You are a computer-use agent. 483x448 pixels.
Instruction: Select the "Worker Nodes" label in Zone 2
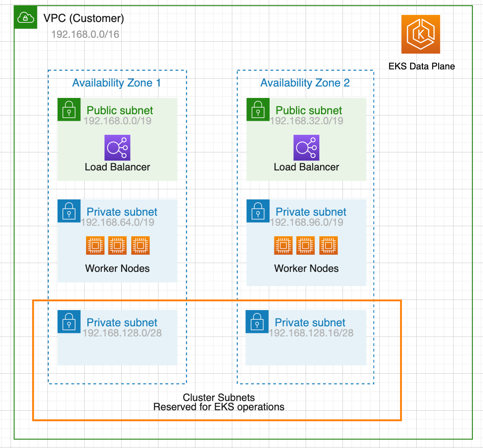pyautogui.click(x=306, y=268)
